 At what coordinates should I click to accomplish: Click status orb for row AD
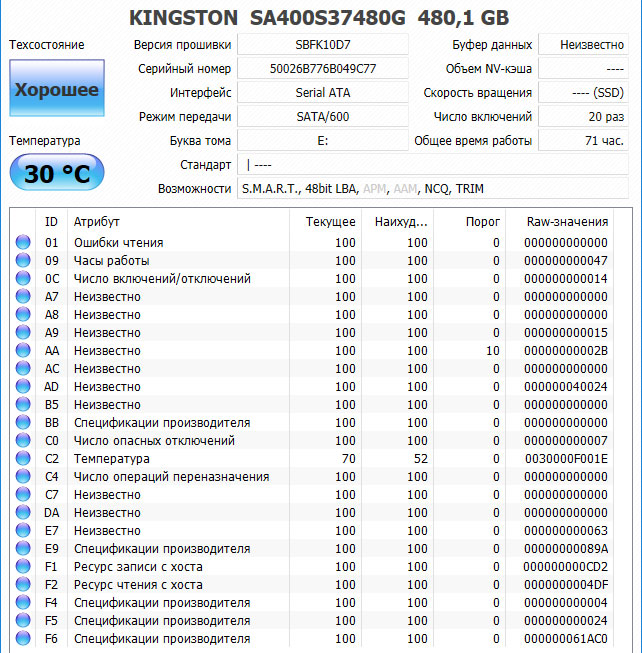tap(23, 386)
